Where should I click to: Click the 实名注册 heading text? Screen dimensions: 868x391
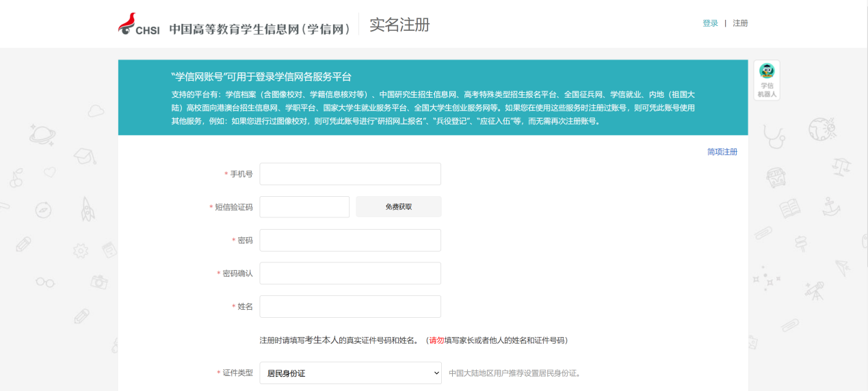point(399,25)
